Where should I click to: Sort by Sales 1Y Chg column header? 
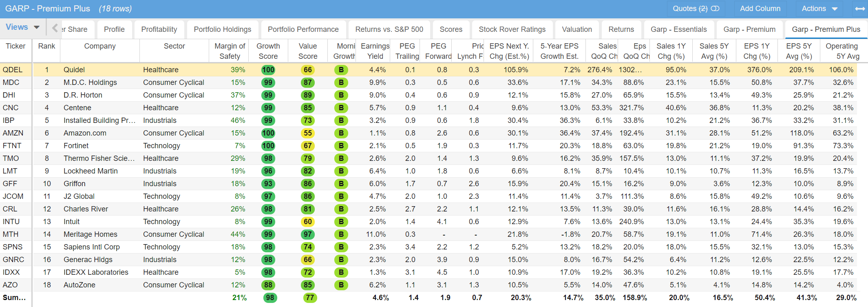point(671,51)
